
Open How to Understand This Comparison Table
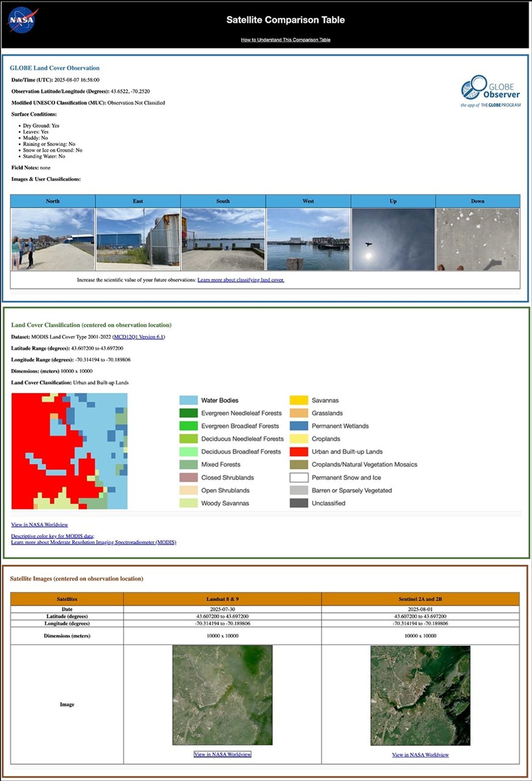click(x=285, y=40)
